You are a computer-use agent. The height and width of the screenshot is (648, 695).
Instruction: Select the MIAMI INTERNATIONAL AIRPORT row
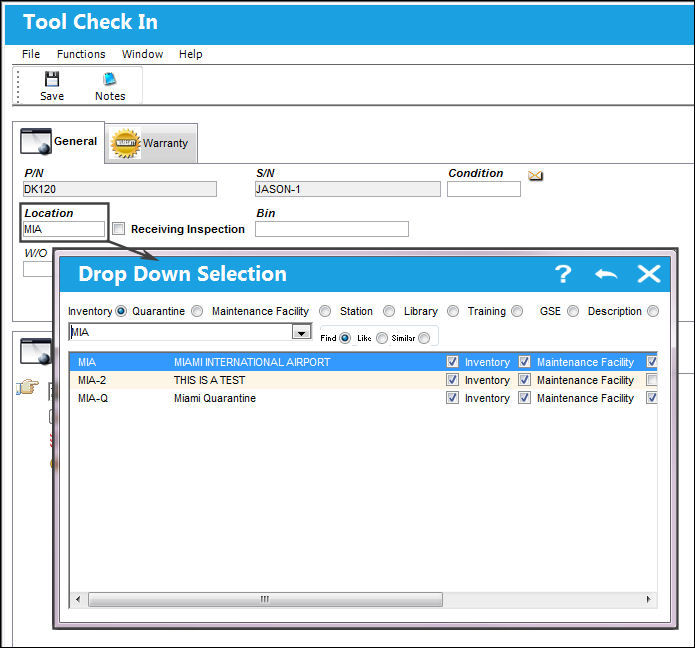[363, 362]
